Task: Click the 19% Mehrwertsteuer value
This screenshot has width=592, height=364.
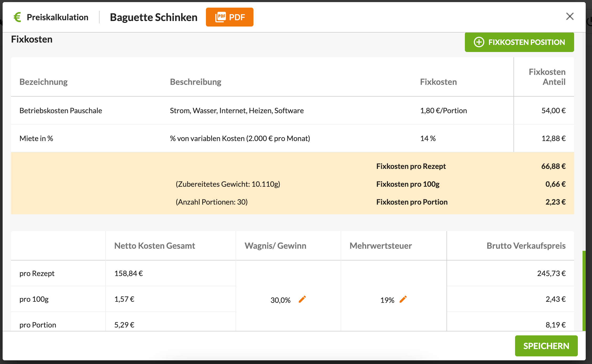Action: pos(387,300)
